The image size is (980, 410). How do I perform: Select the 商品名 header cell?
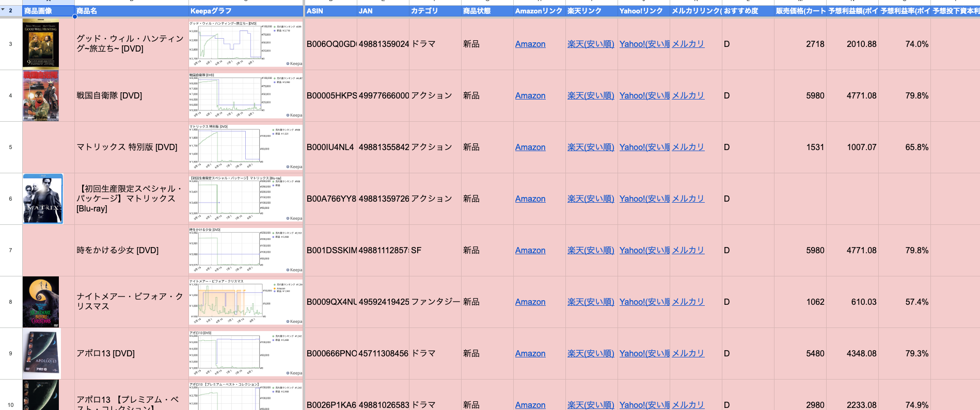(x=132, y=11)
